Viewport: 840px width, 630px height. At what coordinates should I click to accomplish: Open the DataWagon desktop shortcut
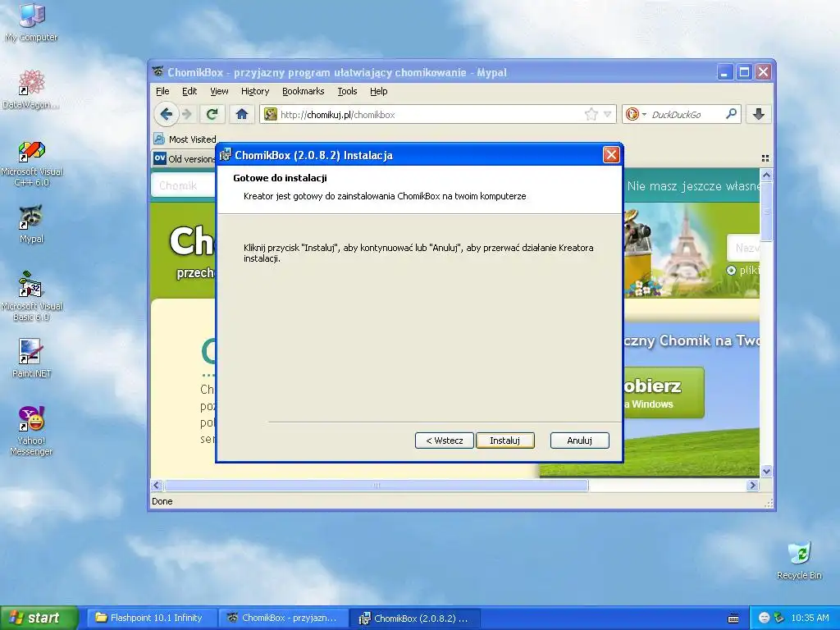[x=31, y=89]
